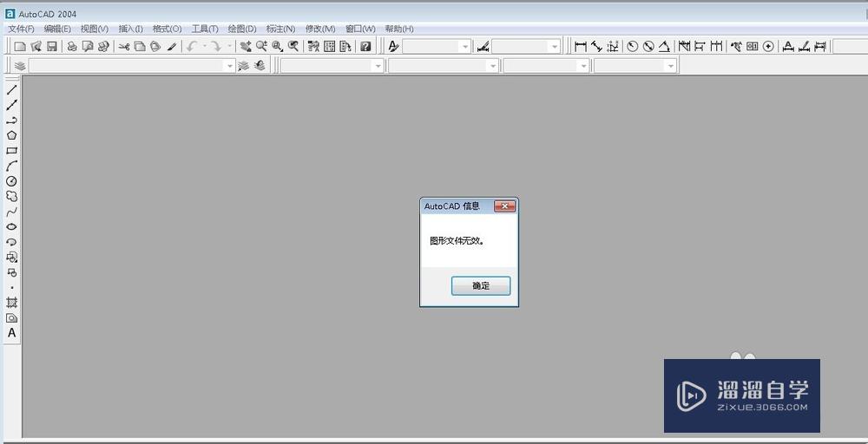Click the Zoom Previous icon

pos(293,47)
